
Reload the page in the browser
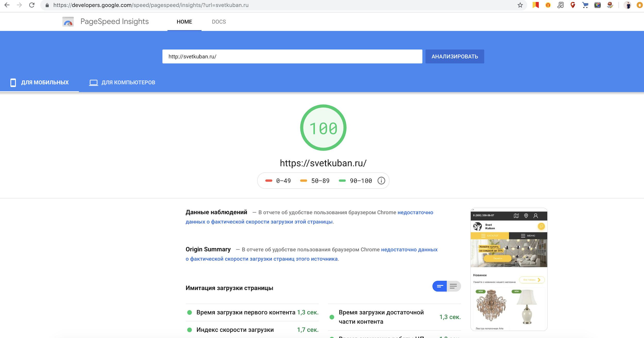[x=31, y=5]
